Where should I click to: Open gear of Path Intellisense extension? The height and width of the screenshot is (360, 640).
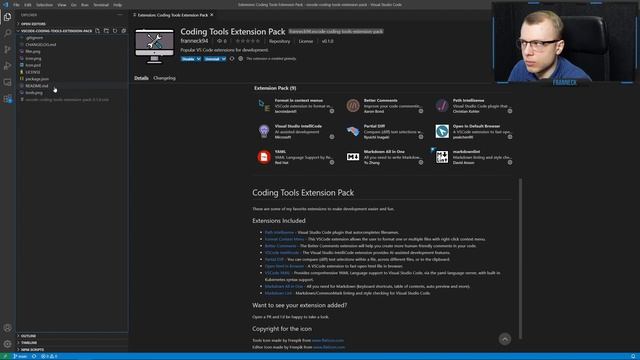tap(510, 111)
